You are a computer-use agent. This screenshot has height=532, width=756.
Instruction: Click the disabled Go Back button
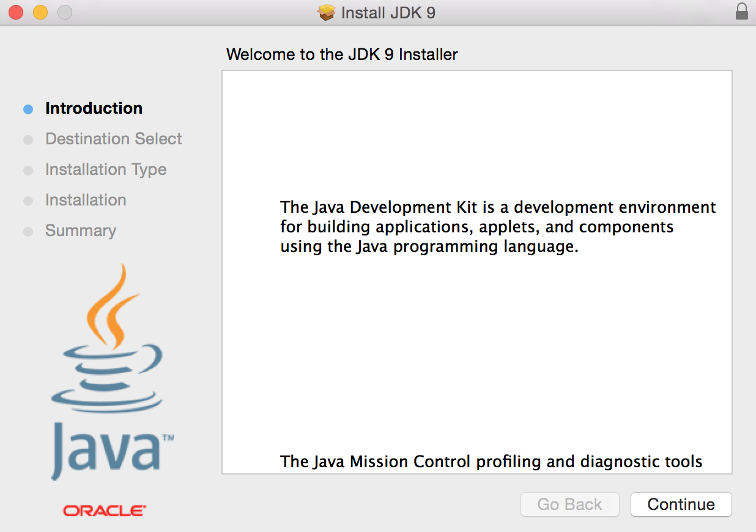point(569,504)
